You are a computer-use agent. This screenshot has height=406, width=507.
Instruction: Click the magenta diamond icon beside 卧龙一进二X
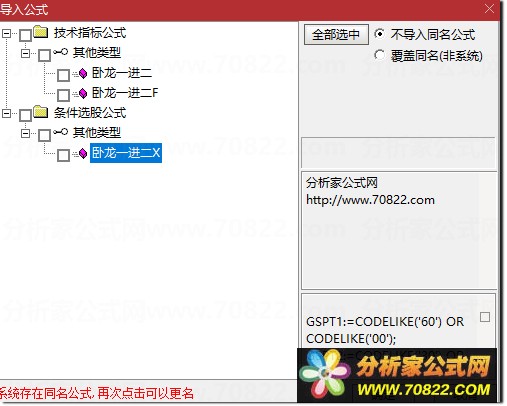pyautogui.click(x=83, y=153)
